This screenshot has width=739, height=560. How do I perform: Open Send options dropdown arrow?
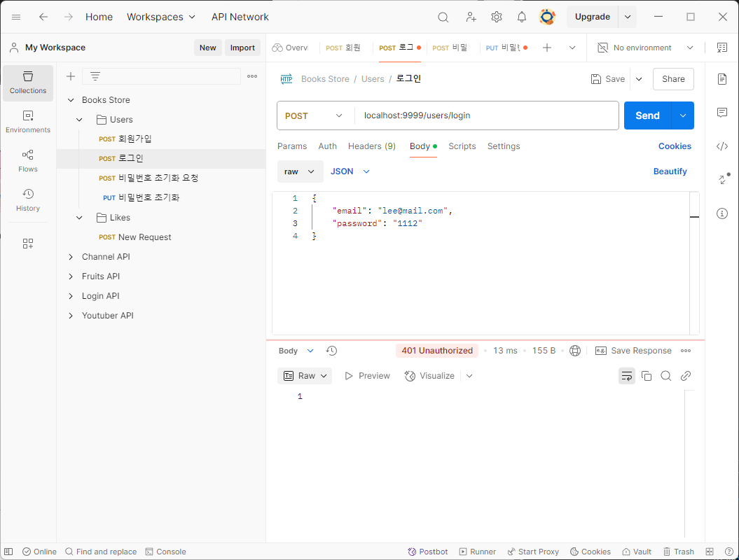[683, 116]
